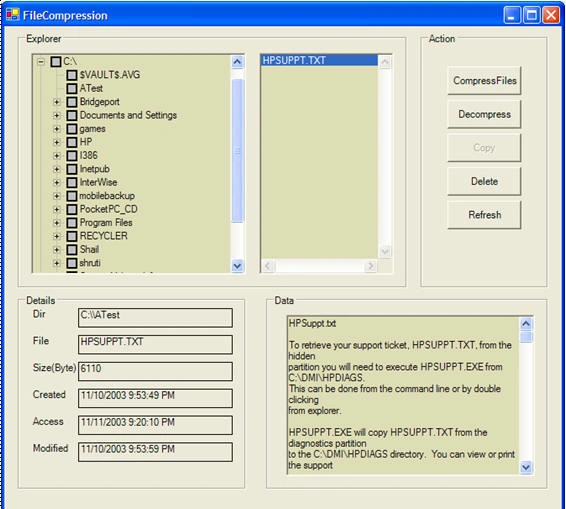Click the Data text scroll-up arrow
566x509 pixels.
pyautogui.click(x=526, y=323)
